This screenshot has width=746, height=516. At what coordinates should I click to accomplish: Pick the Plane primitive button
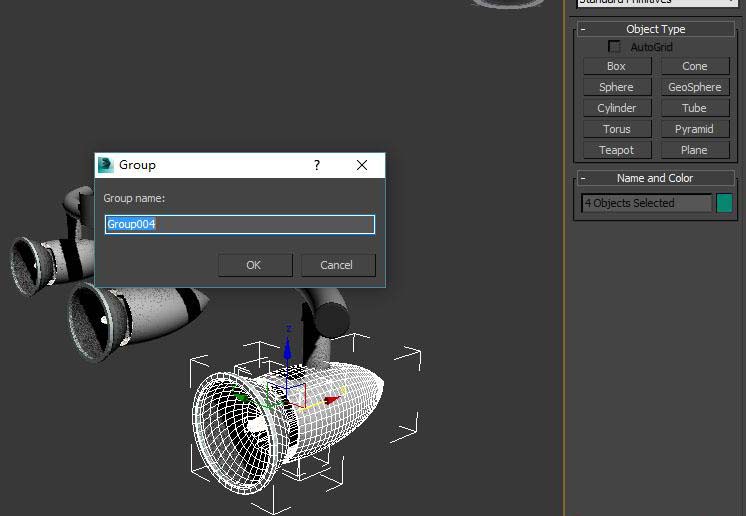point(695,150)
